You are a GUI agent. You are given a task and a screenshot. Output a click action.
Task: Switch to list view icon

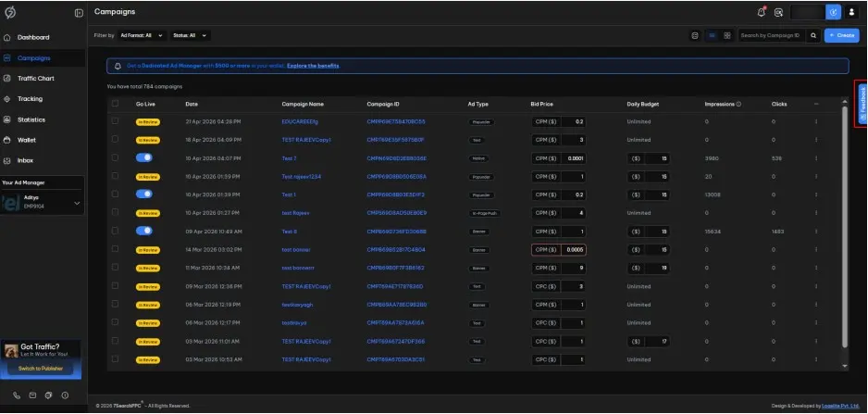712,35
